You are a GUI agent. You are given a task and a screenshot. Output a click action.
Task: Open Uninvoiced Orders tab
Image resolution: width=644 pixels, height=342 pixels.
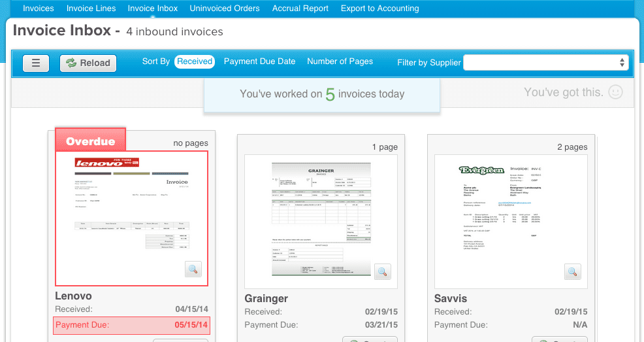(x=225, y=9)
